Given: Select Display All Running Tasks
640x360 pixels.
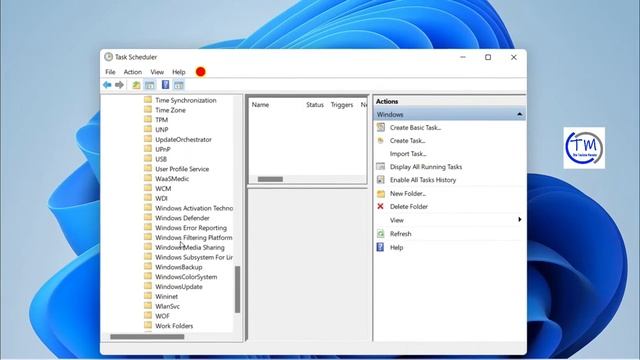Looking at the screenshot, I should pyautogui.click(x=426, y=167).
